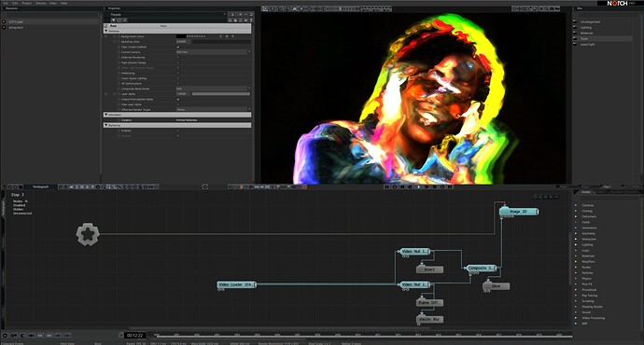
Task: Toggle the Clear Screen Enabled checkbox
Action: (178, 47)
